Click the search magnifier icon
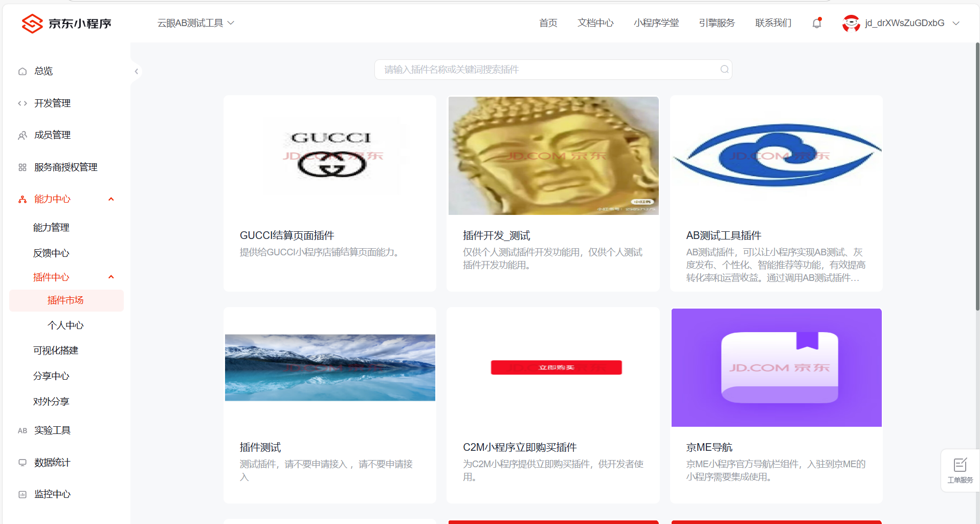The width and height of the screenshot is (980, 524). [724, 70]
